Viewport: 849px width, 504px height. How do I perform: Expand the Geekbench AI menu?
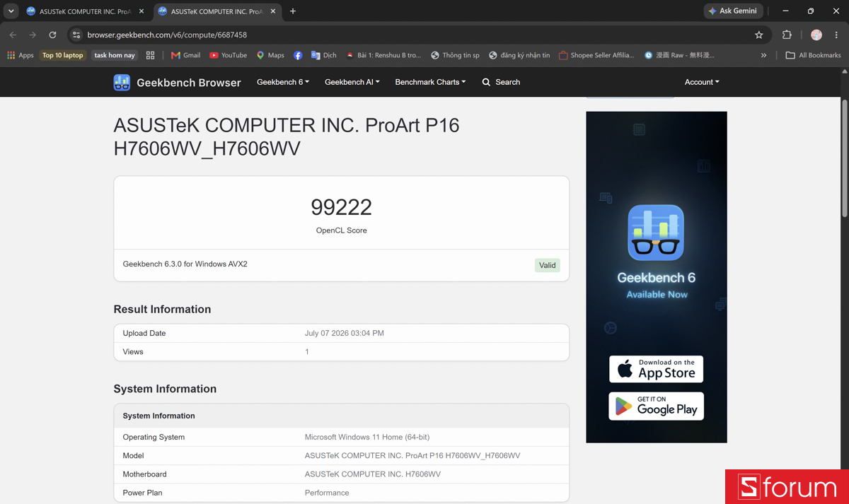pos(352,82)
